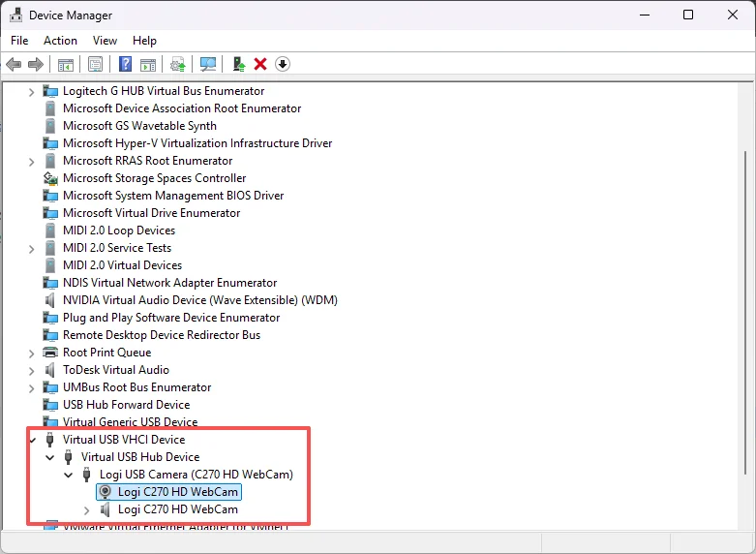This screenshot has height=554, width=756.
Task: Collapse the Virtual USB Hub Device node
Action: pos(50,457)
